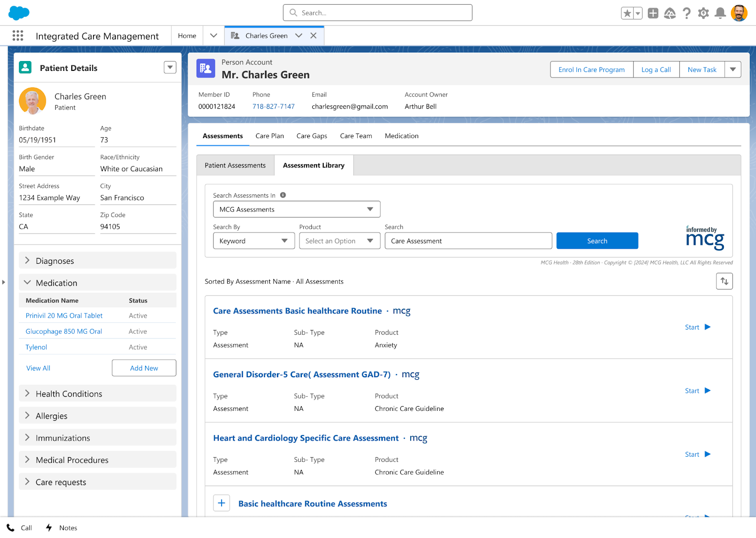This screenshot has height=538, width=756.
Task: Open the Patient Assessments subtab
Action: 235,165
